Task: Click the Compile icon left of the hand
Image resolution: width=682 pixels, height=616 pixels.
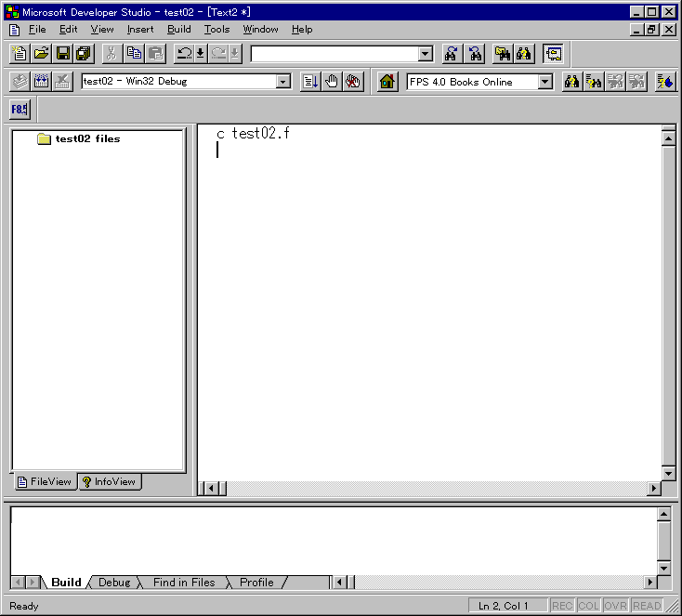Action: click(310, 82)
